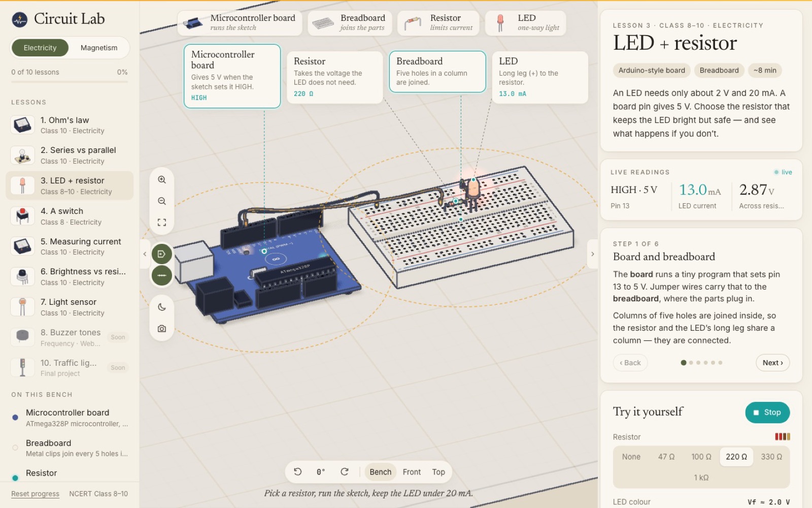812x508 pixels.
Task: Select the Bench view tab
Action: pyautogui.click(x=381, y=472)
